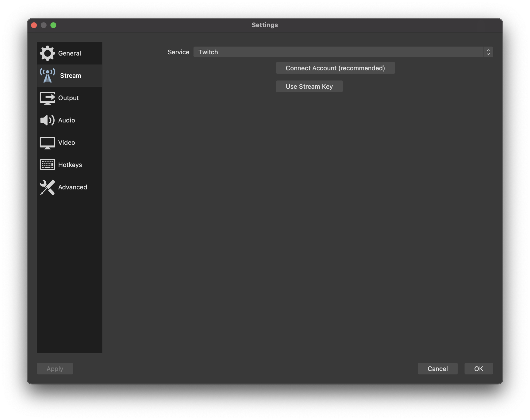Select the General settings gear icon

[x=47, y=53]
